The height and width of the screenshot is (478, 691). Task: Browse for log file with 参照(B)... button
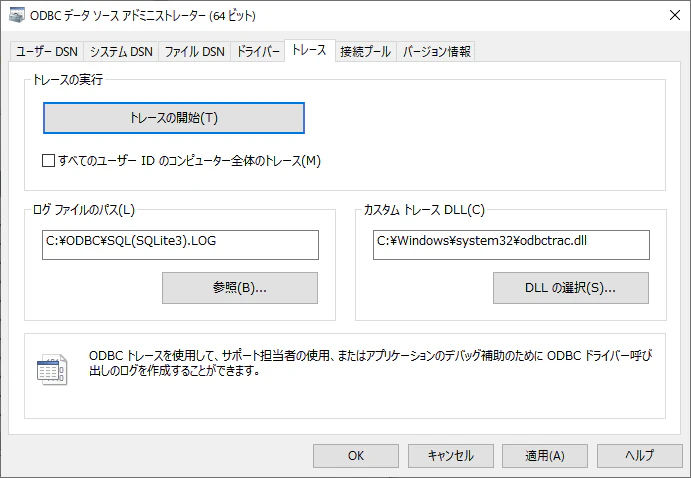coord(240,288)
